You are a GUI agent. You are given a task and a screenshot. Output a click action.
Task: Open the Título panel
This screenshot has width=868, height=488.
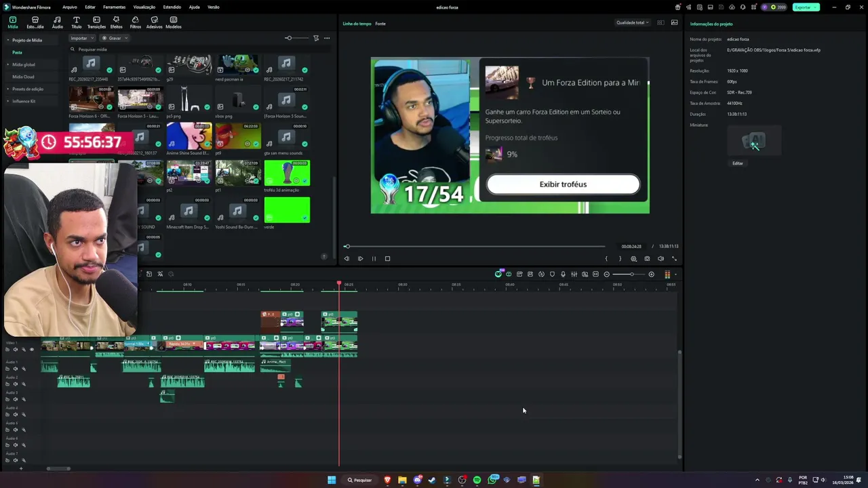77,22
